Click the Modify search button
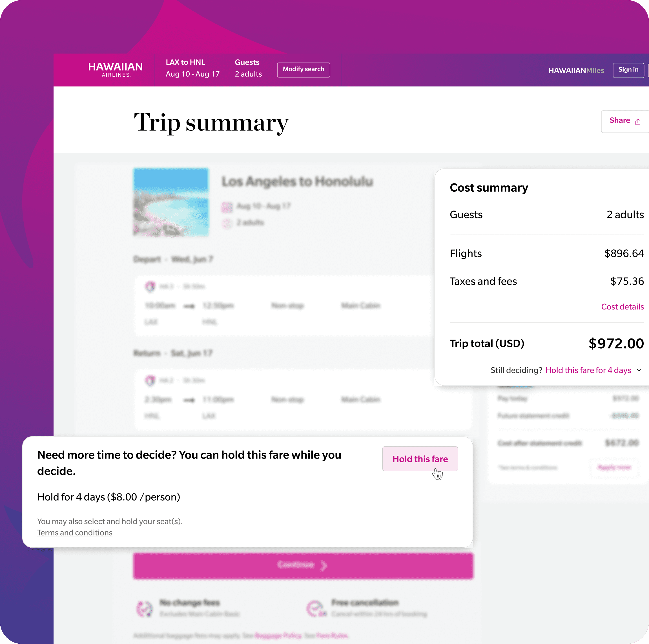The width and height of the screenshot is (649, 644). 303,69
